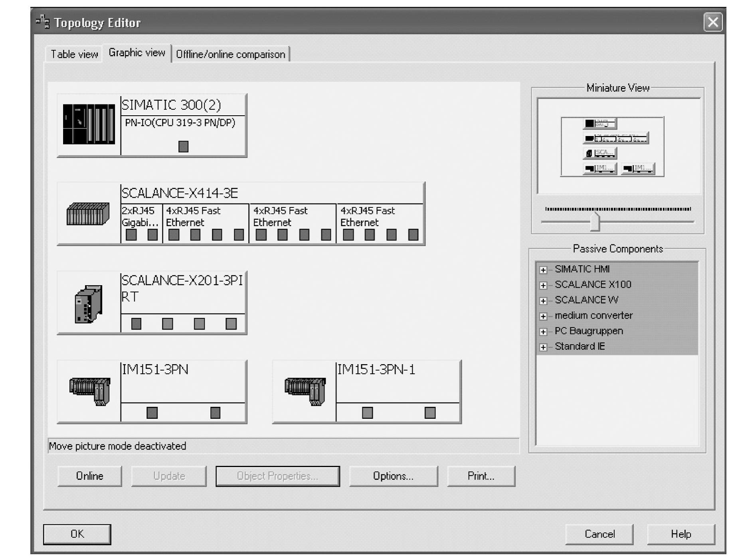
Task: Click the SIMATIC 300(2) device title
Action: point(171,105)
